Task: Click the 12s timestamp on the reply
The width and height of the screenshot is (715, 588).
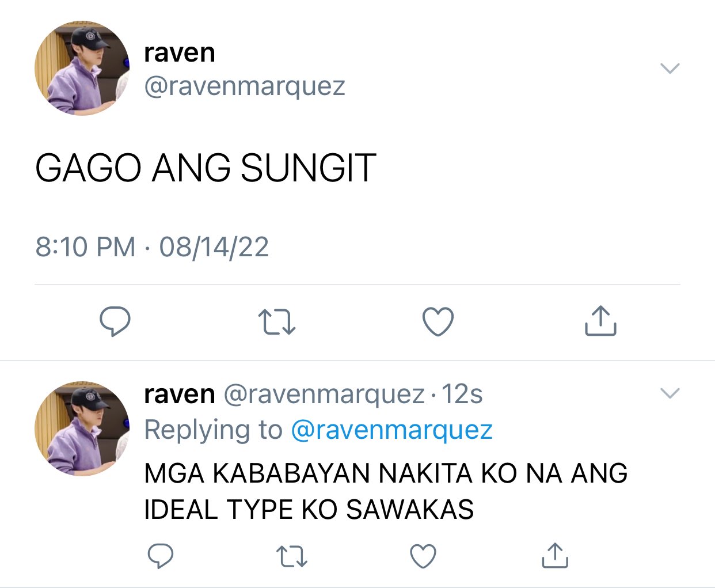Action: pos(462,394)
